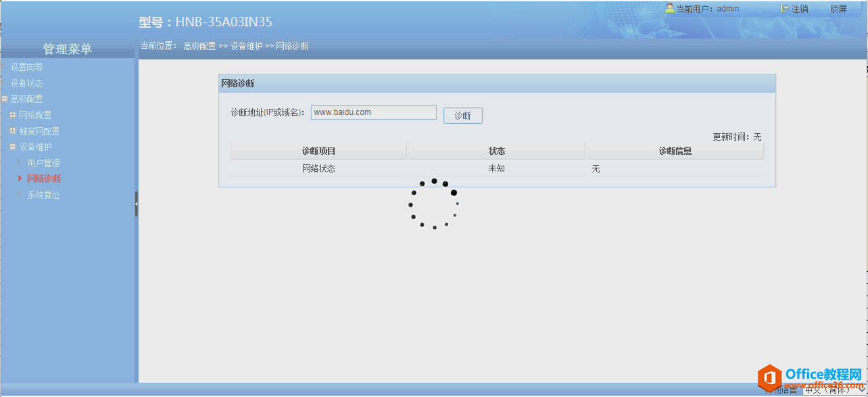Collapse the 高级配置 tree node
Screen dimensions: 868x397
click(4, 99)
